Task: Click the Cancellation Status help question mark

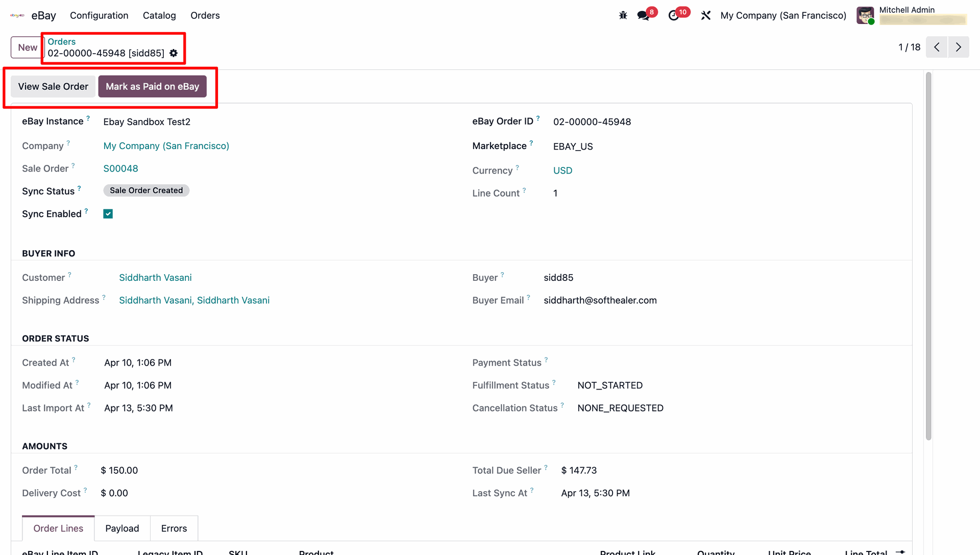Action: pyautogui.click(x=562, y=405)
